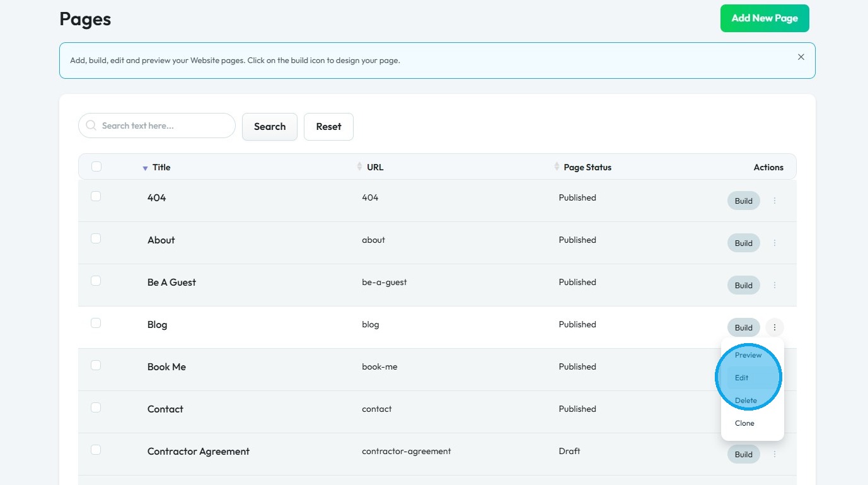868x485 pixels.
Task: Open three-dot menu for Contractor Agreement
Action: pyautogui.click(x=775, y=454)
